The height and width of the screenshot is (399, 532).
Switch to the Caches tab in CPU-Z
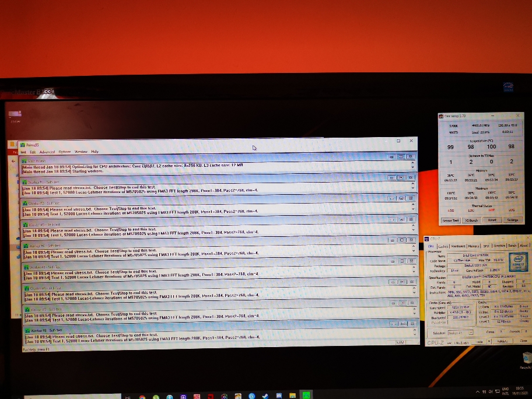pos(443,246)
